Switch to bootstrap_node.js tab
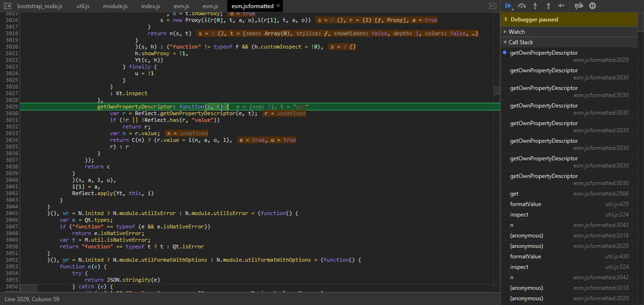 (x=40, y=6)
